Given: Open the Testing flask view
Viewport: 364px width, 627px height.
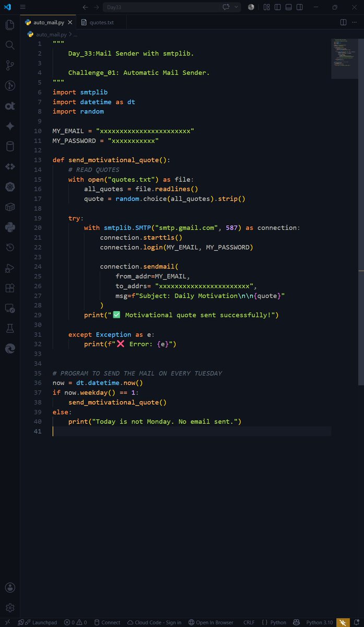Looking at the screenshot, I should tap(10, 328).
